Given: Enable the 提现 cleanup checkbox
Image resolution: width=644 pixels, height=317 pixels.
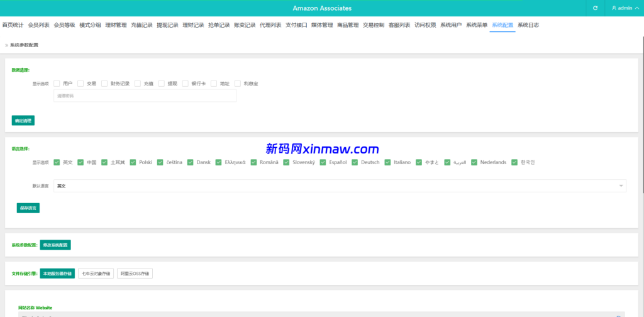Looking at the screenshot, I should click(162, 84).
